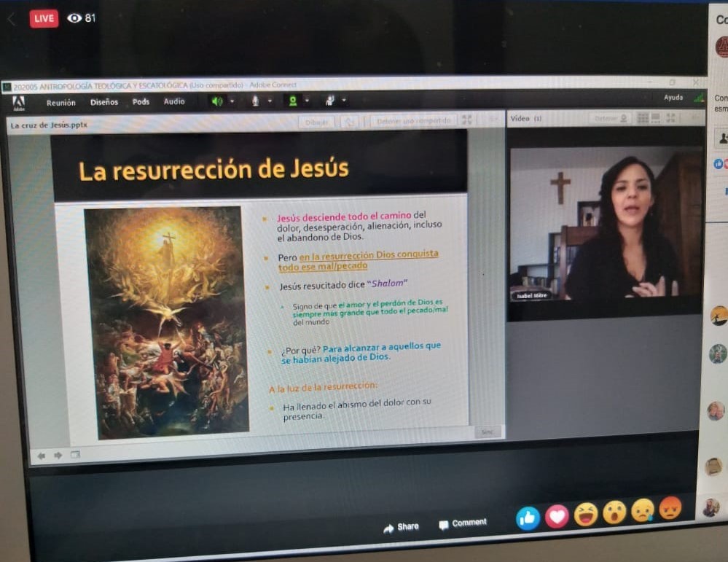Click the Dibujar button

[x=317, y=122]
